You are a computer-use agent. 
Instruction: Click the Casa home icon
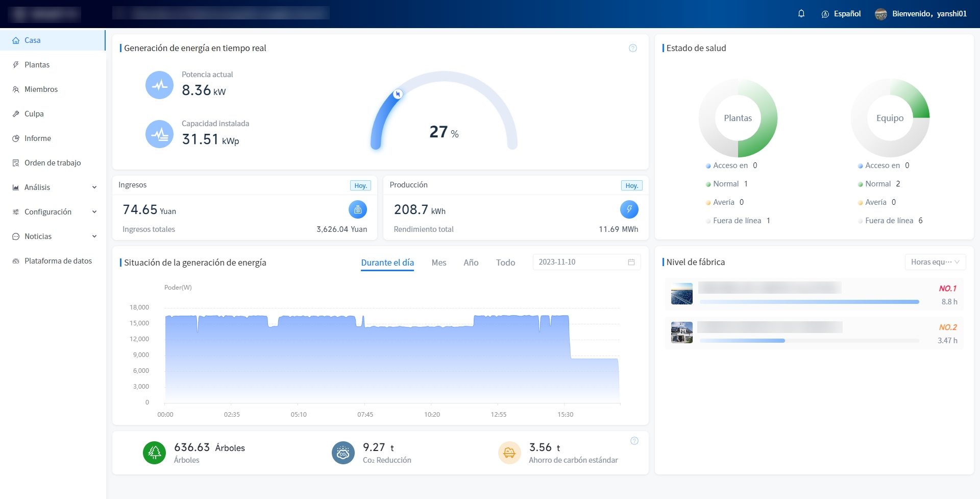[x=16, y=40]
